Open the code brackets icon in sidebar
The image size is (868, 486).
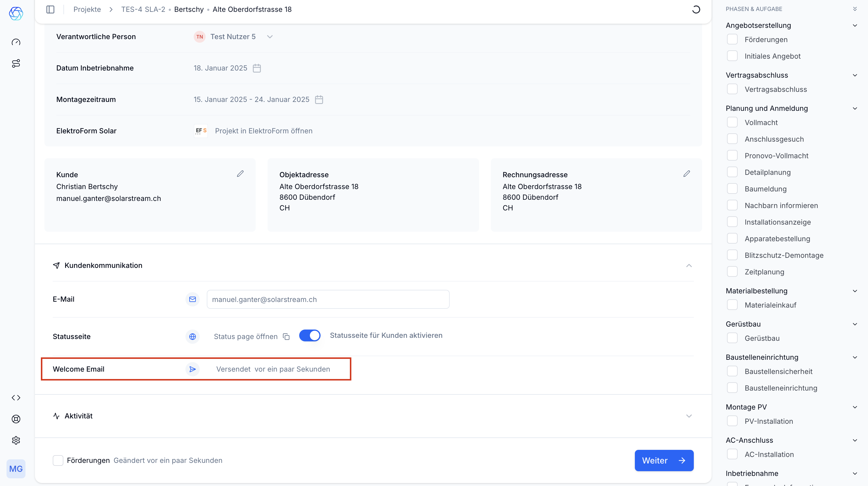click(16, 398)
